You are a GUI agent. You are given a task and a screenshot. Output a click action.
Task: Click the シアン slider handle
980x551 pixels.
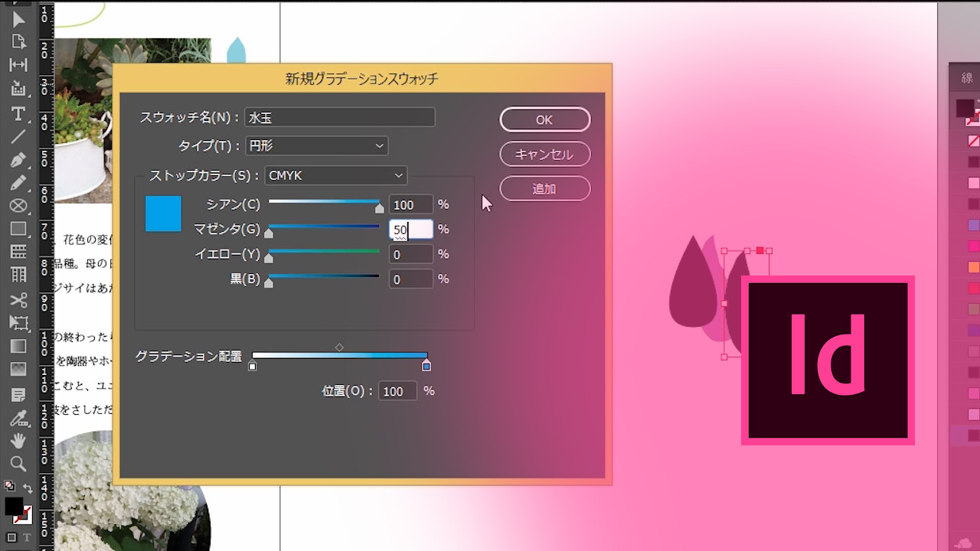coord(379,207)
